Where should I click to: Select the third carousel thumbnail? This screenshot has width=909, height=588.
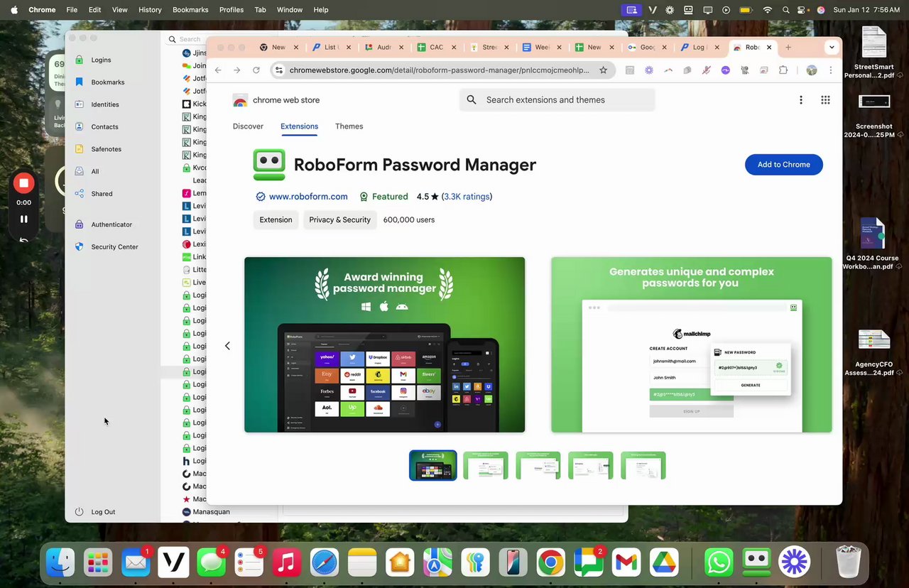[x=538, y=465]
